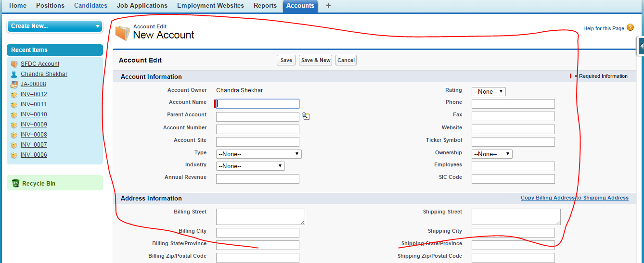Image resolution: width=644 pixels, height=263 pixels.
Task: Click the help question mark icon
Action: tap(630, 28)
